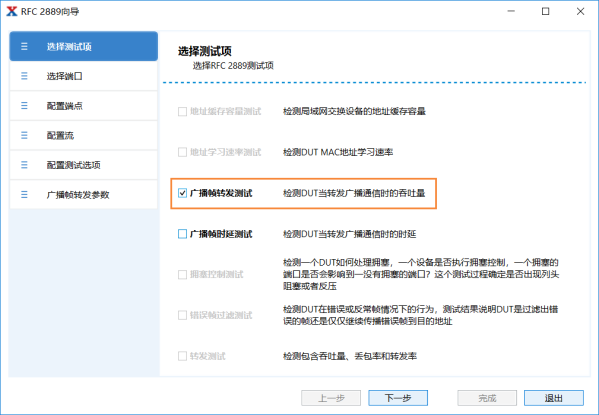Click the list icon beside 选择端口

[x=24, y=76]
